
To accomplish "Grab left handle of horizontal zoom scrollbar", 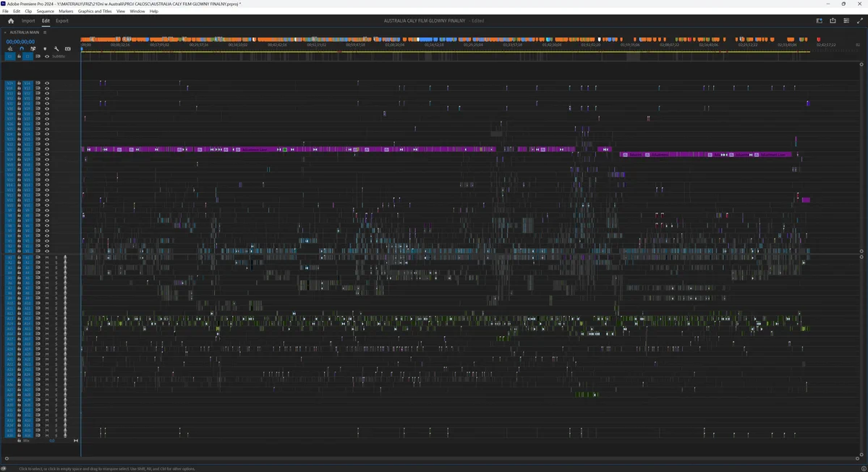I will (x=7, y=458).
